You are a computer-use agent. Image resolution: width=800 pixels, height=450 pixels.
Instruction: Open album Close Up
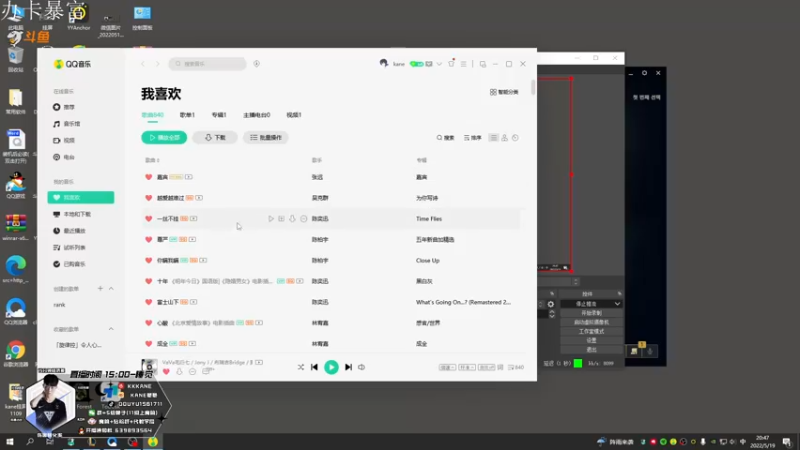428,261
